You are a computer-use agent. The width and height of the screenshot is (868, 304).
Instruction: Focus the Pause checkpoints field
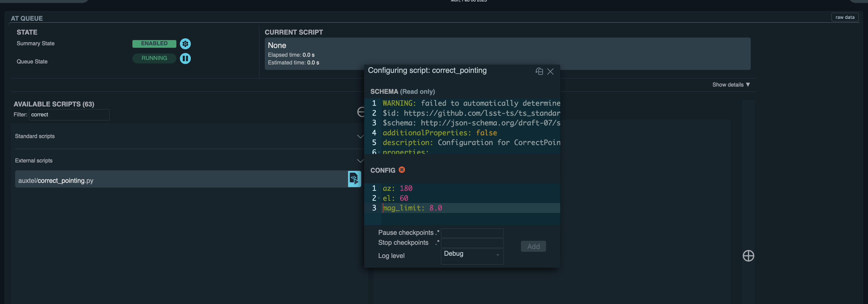click(x=472, y=233)
